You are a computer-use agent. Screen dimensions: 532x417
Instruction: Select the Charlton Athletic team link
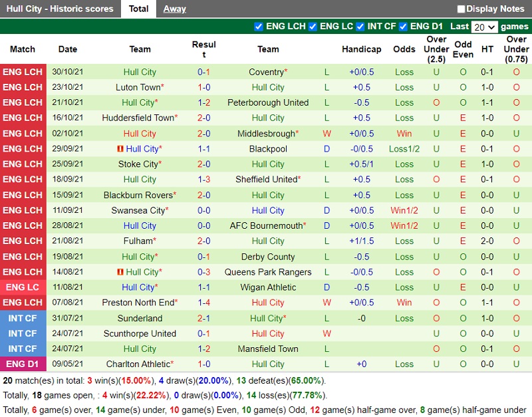pos(138,364)
